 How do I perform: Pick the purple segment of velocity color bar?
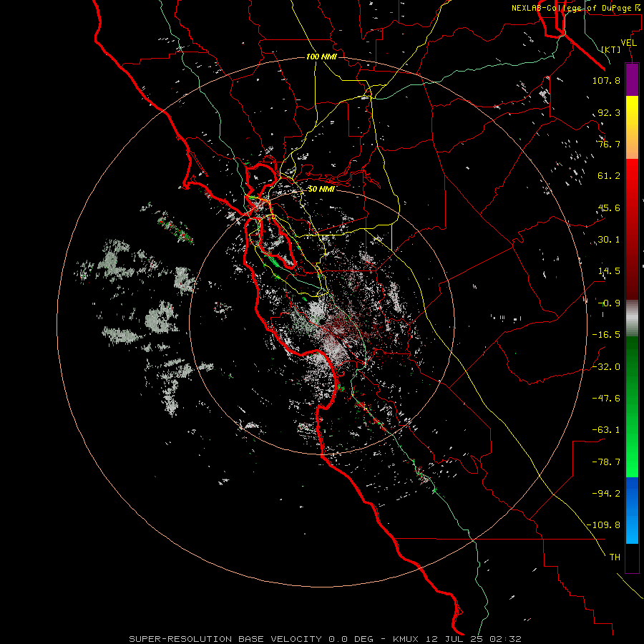click(632, 79)
